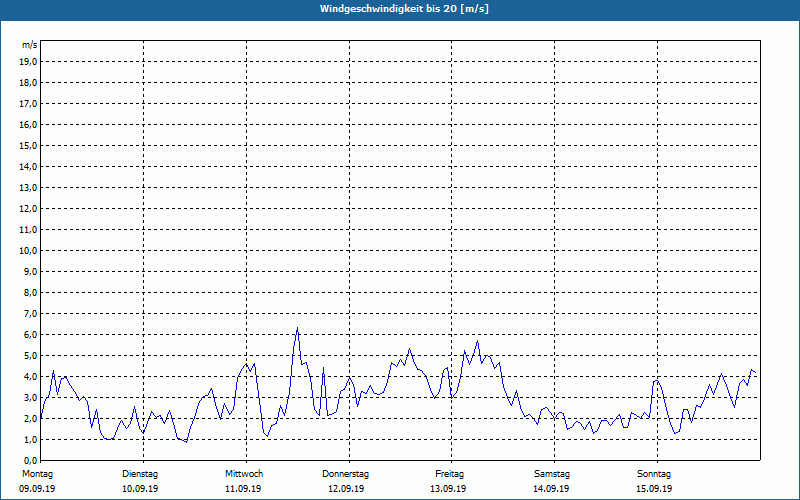Select the 5,0 y-axis label
Viewport: 800px width, 500px height.
pos(29,356)
